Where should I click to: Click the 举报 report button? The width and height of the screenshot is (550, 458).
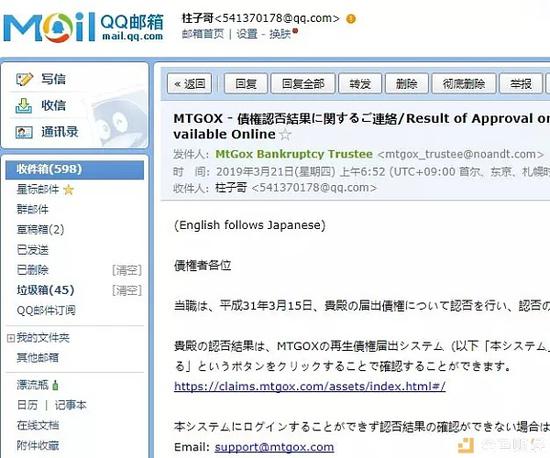[x=521, y=83]
